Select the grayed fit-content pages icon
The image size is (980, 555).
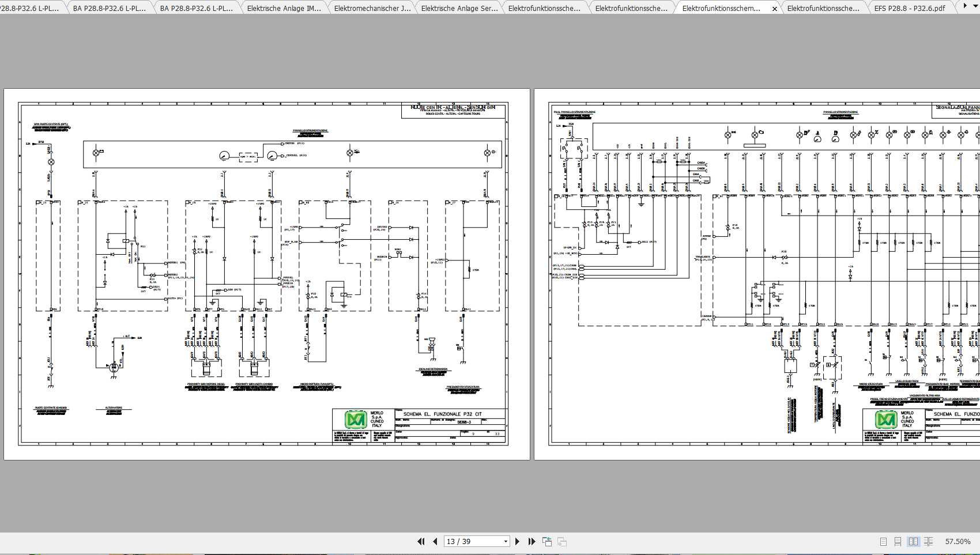tap(561, 541)
